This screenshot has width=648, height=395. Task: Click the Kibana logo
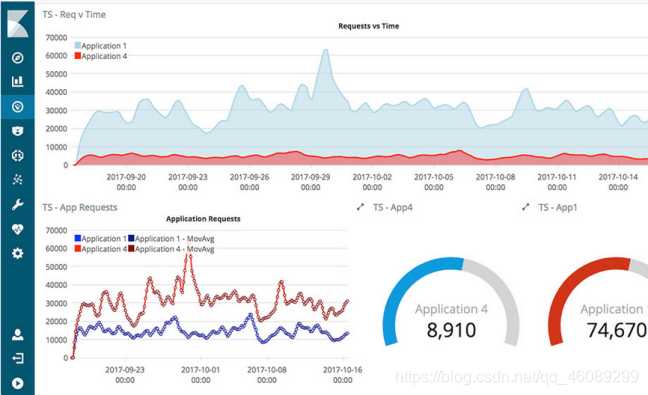pos(17,24)
